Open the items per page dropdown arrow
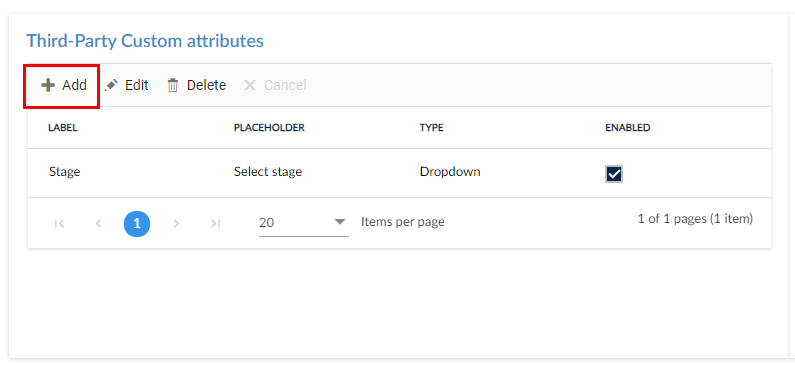 340,222
